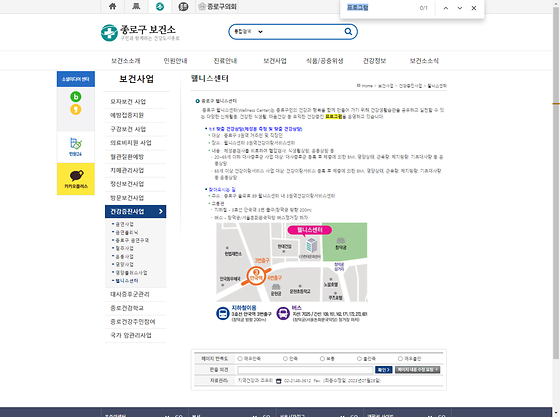
Task: Open 국가 암관리사업 in side menu
Action: pyautogui.click(x=131, y=335)
